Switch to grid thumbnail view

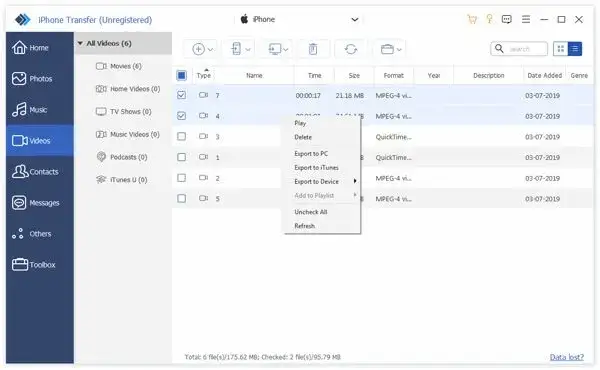[x=561, y=49]
